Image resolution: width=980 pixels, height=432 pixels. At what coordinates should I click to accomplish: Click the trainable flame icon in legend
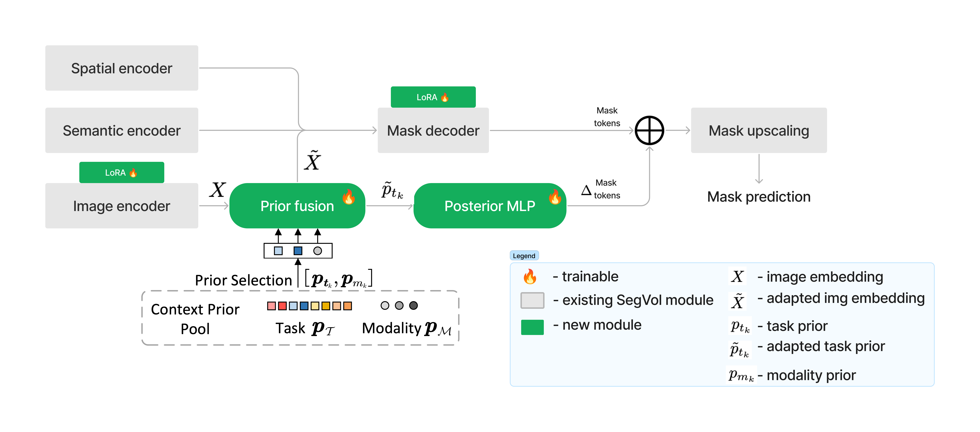(x=530, y=277)
